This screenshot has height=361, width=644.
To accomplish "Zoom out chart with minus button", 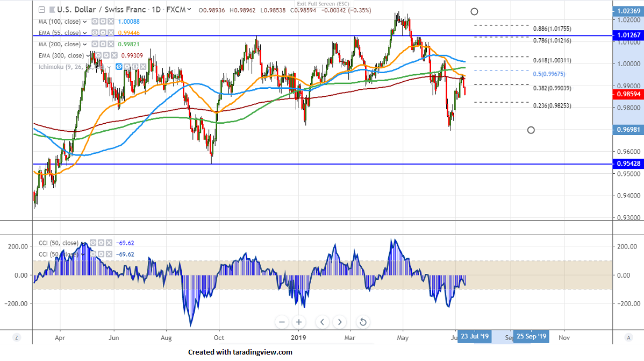I will [282, 322].
